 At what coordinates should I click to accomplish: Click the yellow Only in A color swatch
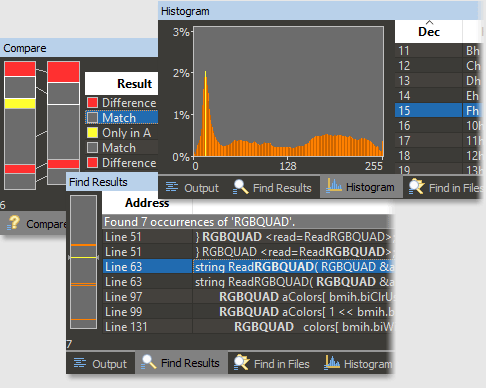pos(92,133)
